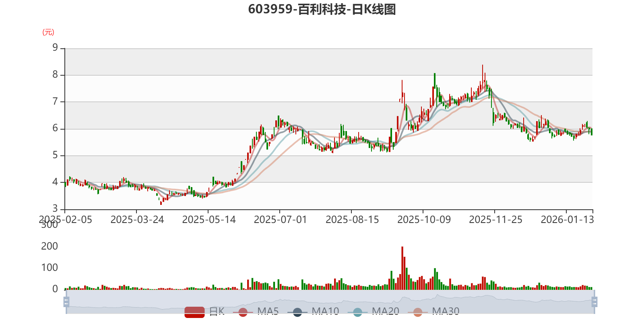The height and width of the screenshot is (322, 644).
Task: Click the tallest red volume bar
Action: click(x=402, y=268)
